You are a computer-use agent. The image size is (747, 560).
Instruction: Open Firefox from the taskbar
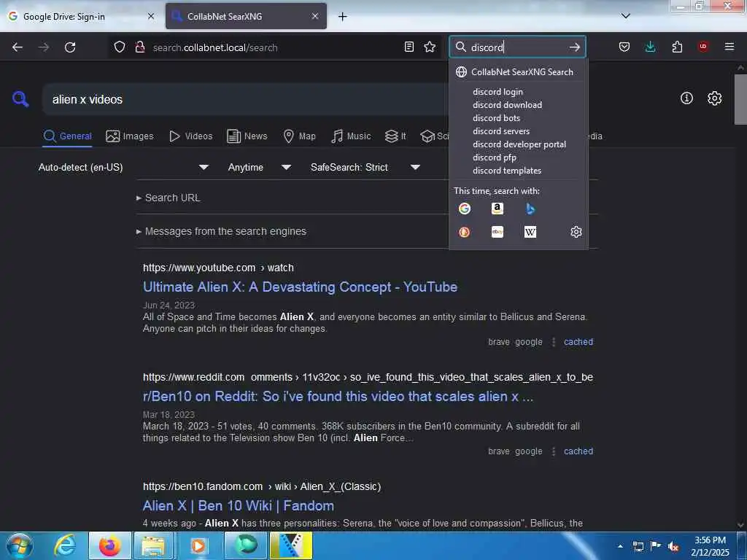coord(109,545)
